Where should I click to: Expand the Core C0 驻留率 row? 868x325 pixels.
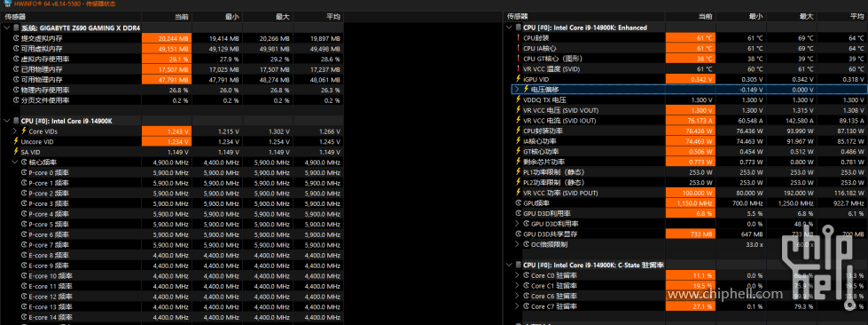517,275
